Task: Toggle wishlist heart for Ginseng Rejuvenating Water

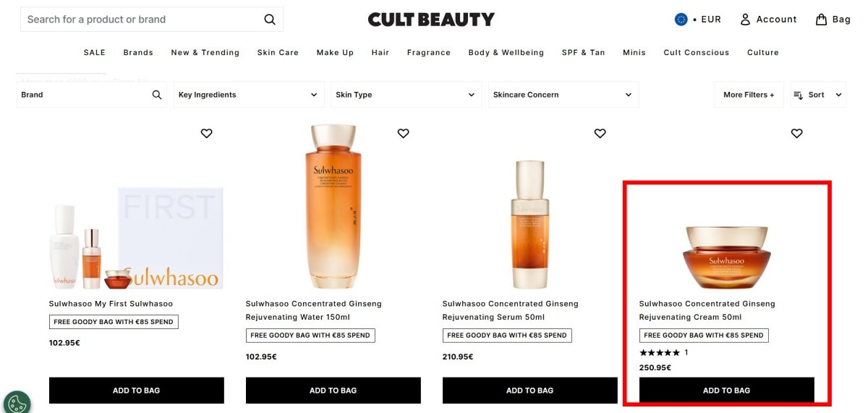Action: 404,133
